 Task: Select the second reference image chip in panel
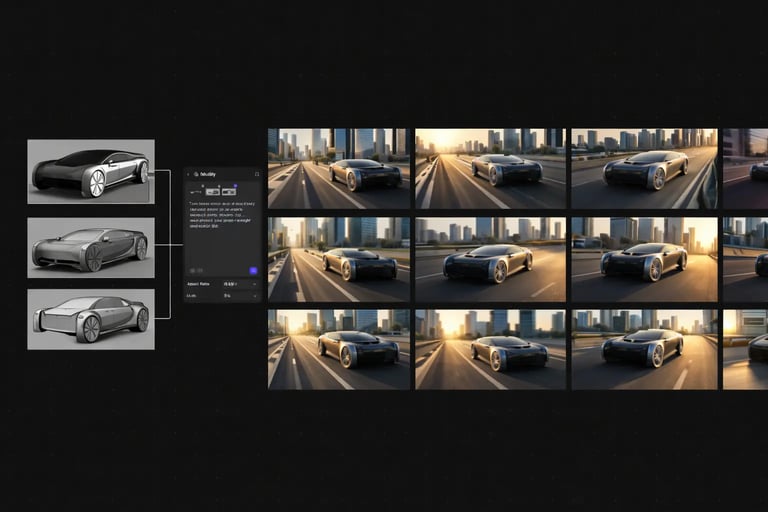(x=213, y=192)
